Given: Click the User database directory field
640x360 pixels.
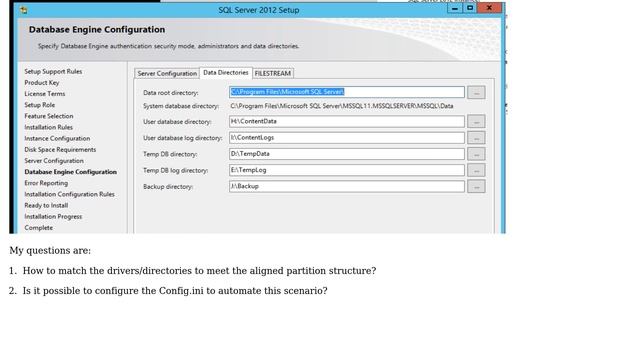Looking at the screenshot, I should point(347,121).
